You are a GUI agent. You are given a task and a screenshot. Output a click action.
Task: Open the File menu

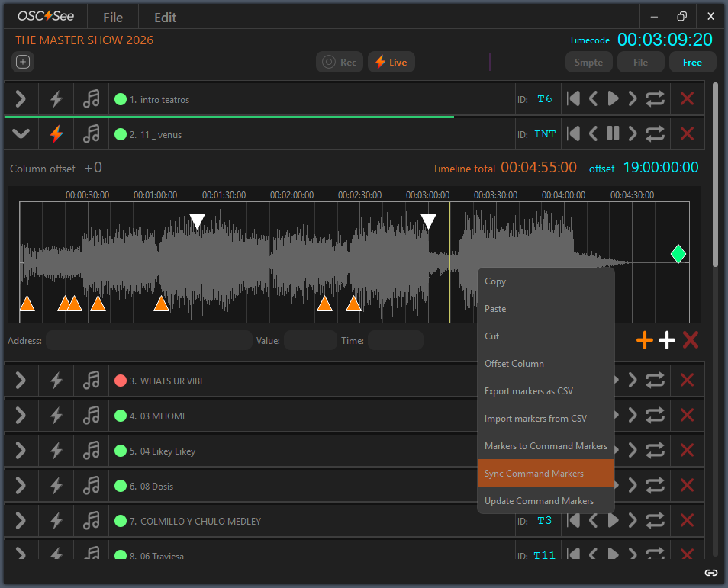pos(113,18)
